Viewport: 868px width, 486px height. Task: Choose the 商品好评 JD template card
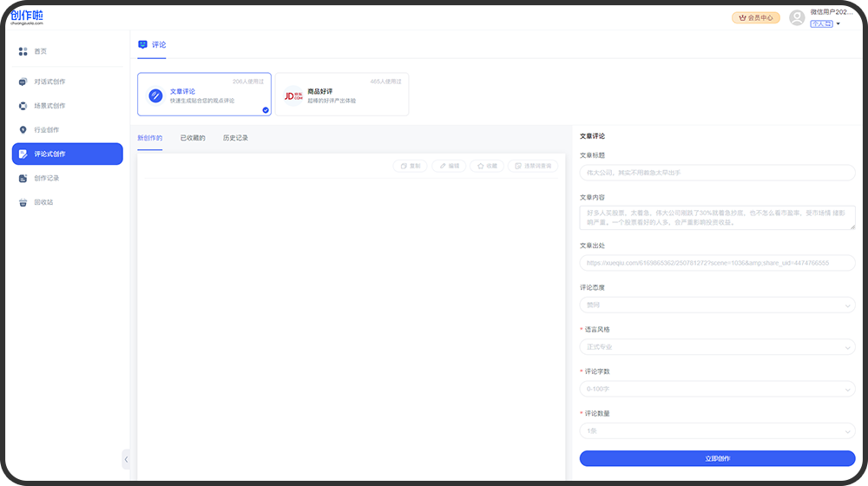click(x=342, y=95)
